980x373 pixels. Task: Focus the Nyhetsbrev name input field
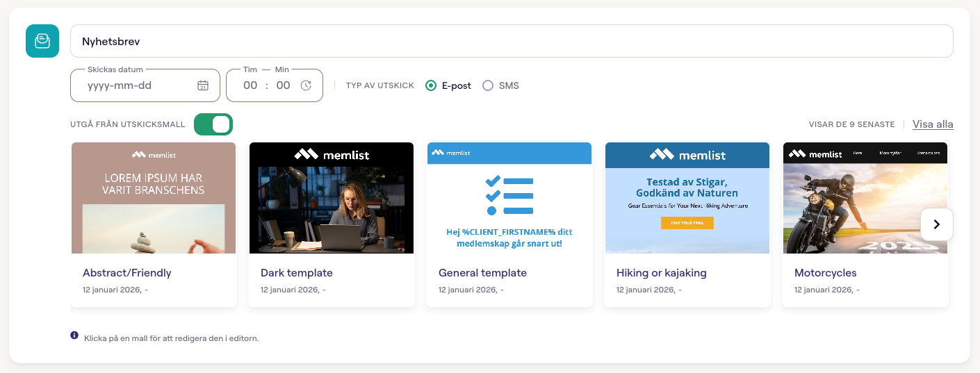click(512, 41)
